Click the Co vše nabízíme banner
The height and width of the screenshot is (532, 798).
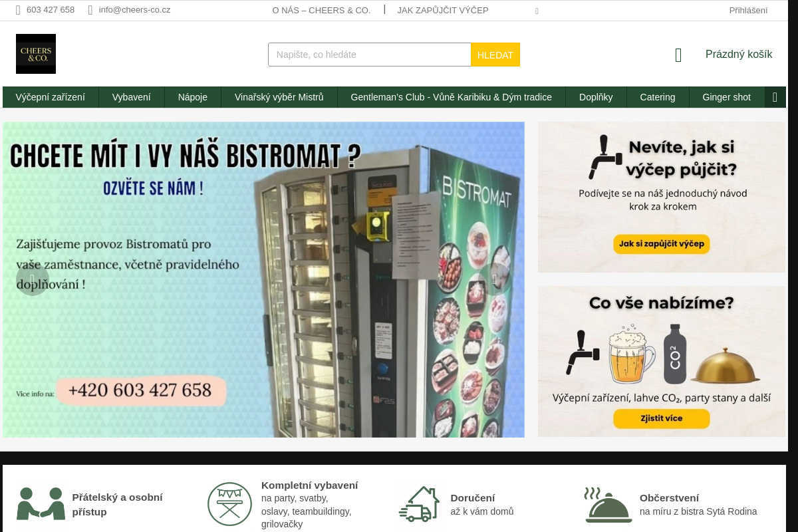[x=662, y=362]
